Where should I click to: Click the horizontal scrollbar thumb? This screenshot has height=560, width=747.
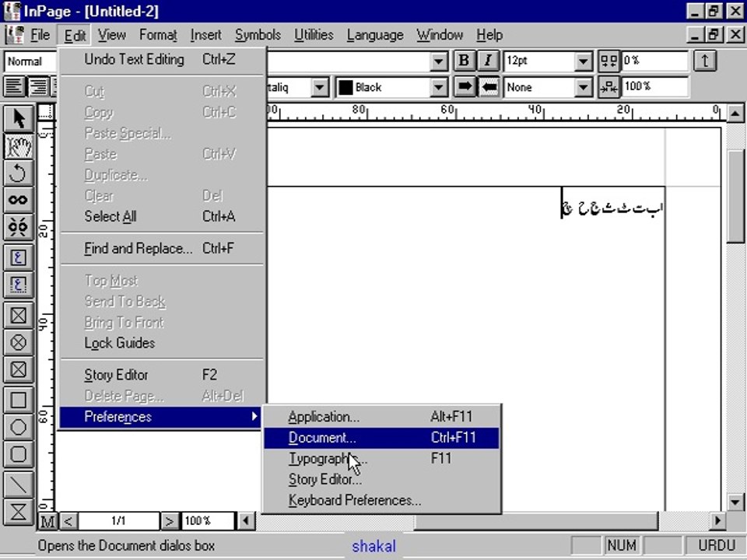pos(536,521)
